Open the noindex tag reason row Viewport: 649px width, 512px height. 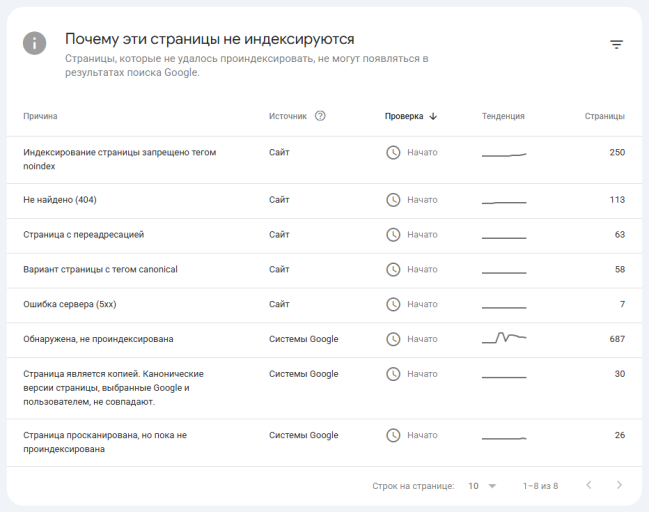click(x=324, y=160)
